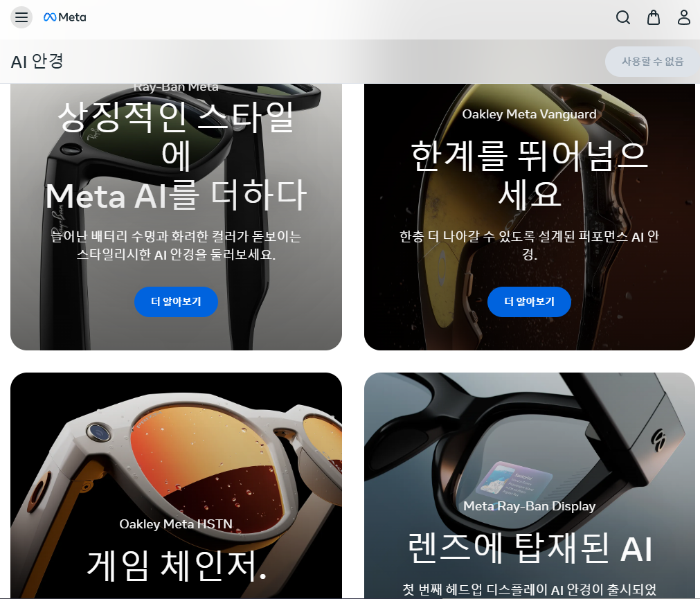Click 더 알아보기 on Oakley Meta Vanguard card
This screenshot has height=599, width=700.
[x=529, y=302]
